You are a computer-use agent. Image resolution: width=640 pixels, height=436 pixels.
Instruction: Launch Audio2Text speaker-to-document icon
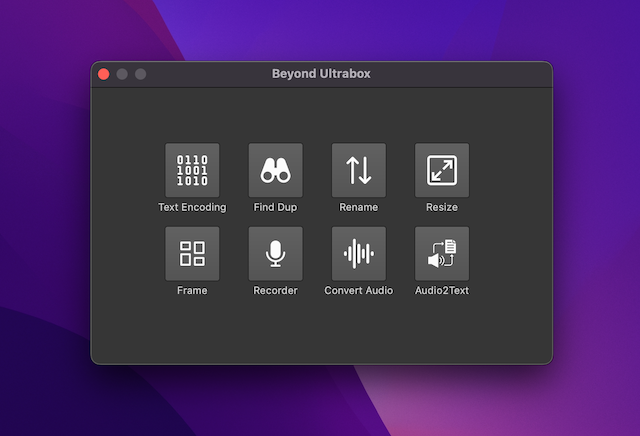pos(441,253)
